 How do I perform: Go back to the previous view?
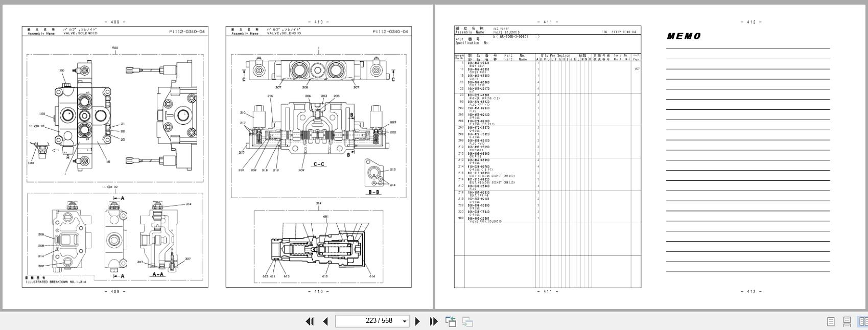tap(451, 321)
